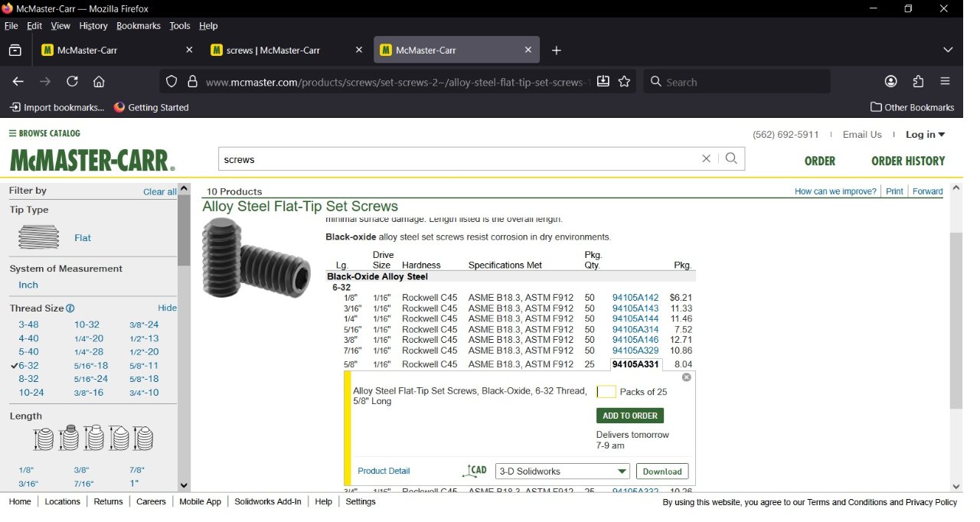980x522 pixels.
Task: Open the 3-D Solidworks CAD format dropdown
Action: pos(563,471)
